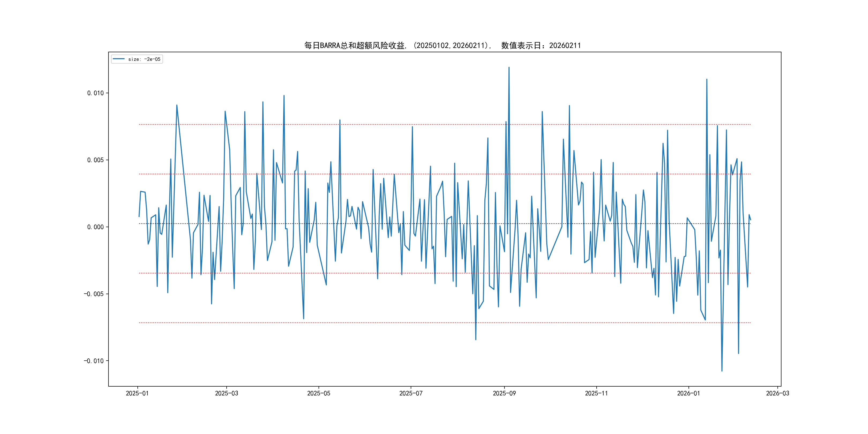Click the legend label 'size: -2e-05'
The height and width of the screenshot is (434, 868).
pos(144,59)
